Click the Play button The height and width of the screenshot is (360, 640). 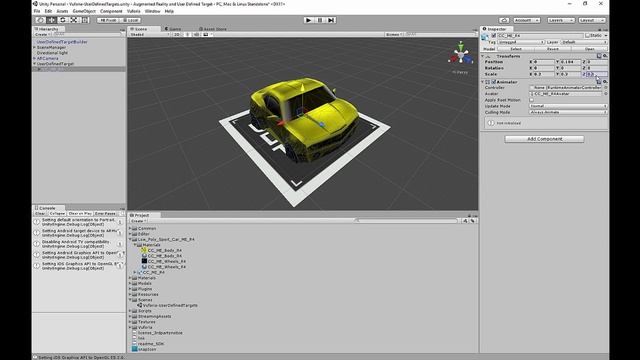point(309,20)
